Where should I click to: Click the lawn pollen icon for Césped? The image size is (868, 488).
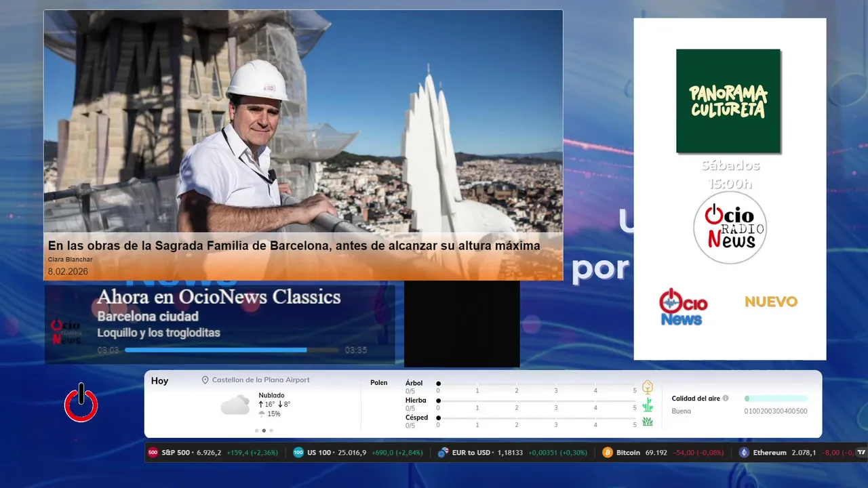[648, 422]
